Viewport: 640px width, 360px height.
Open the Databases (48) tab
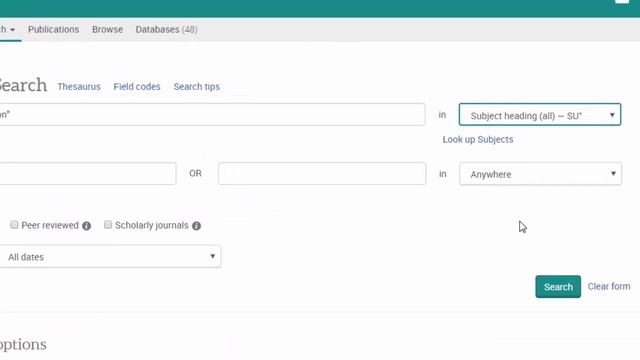[167, 29]
